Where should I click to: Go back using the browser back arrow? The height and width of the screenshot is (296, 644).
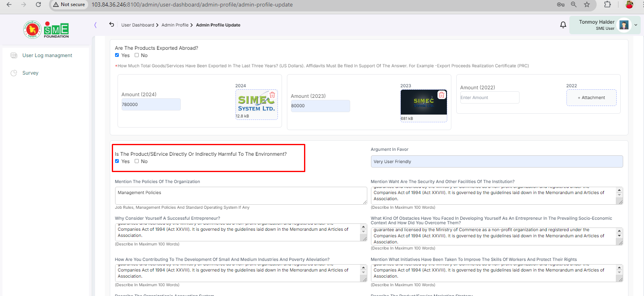pyautogui.click(x=9, y=4)
